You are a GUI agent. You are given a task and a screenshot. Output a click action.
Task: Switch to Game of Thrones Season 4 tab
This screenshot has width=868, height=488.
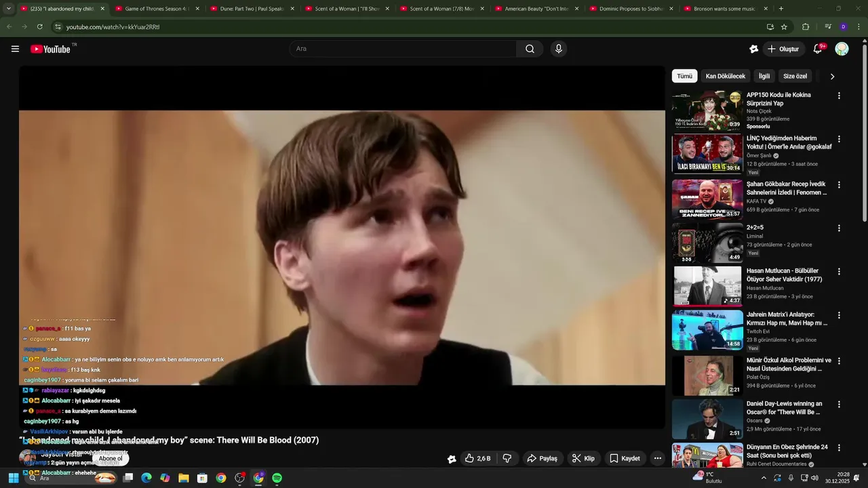tap(157, 9)
